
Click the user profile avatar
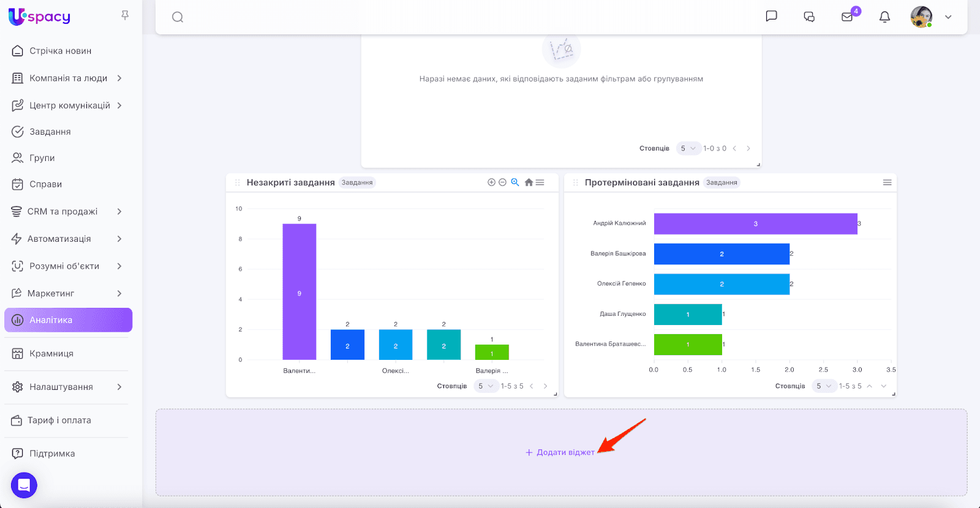point(921,17)
